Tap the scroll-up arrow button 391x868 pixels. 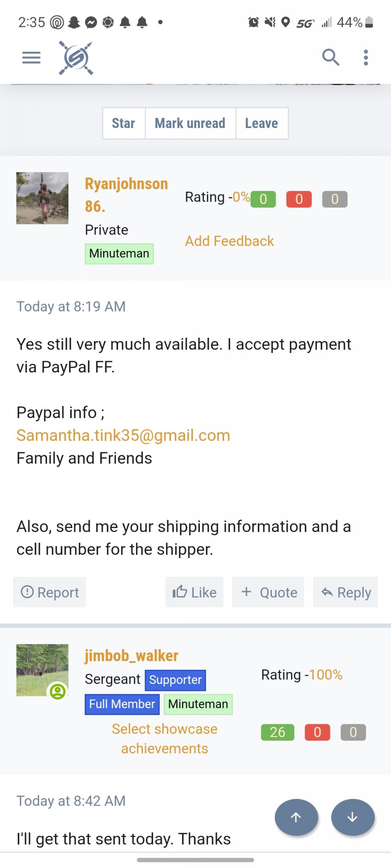tap(296, 817)
